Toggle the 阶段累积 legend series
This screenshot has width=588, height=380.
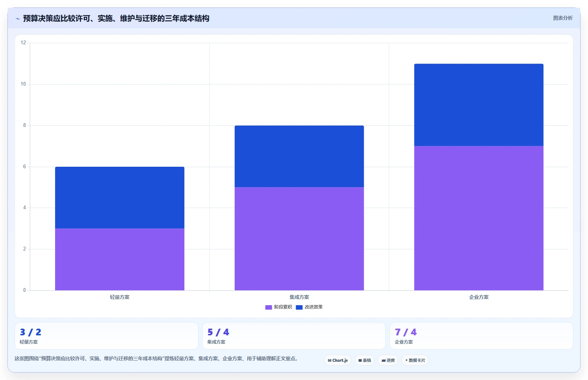(279, 307)
